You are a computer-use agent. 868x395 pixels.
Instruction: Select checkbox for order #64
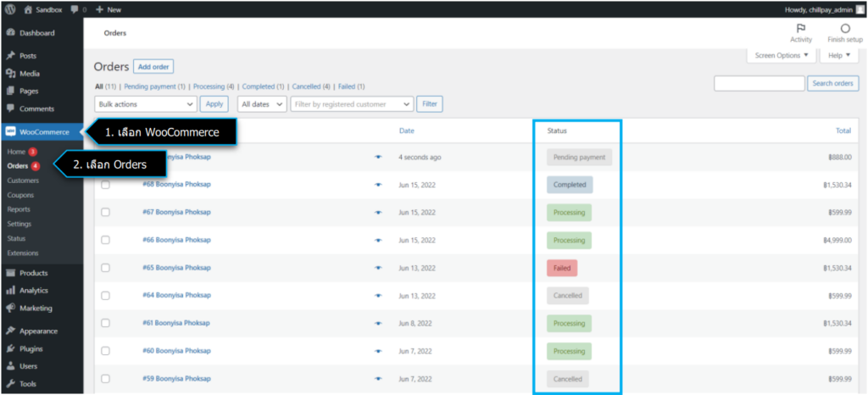(x=105, y=296)
